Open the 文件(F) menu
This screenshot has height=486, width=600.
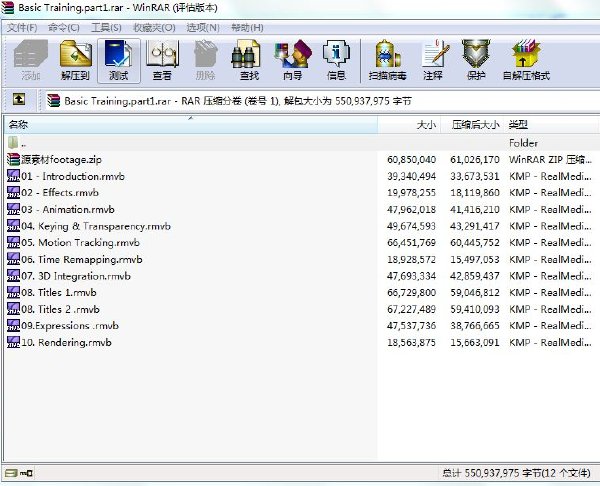point(22,28)
